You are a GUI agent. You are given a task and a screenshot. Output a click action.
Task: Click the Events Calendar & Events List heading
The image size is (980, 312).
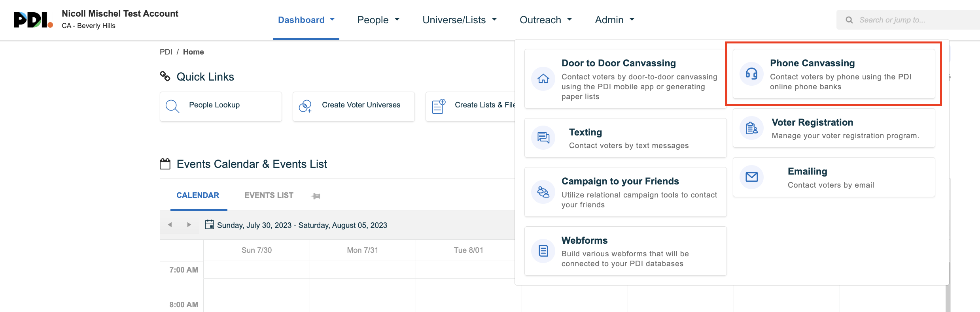tap(252, 164)
